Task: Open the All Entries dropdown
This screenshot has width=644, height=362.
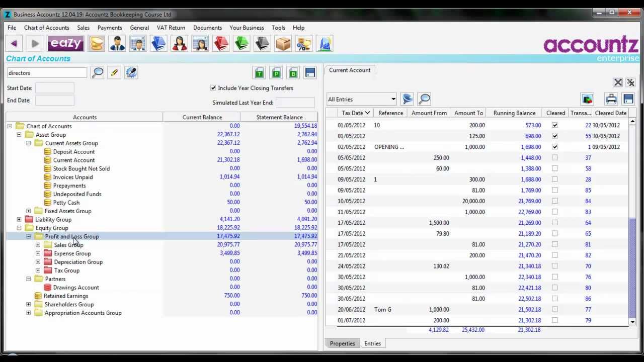Action: [362, 99]
